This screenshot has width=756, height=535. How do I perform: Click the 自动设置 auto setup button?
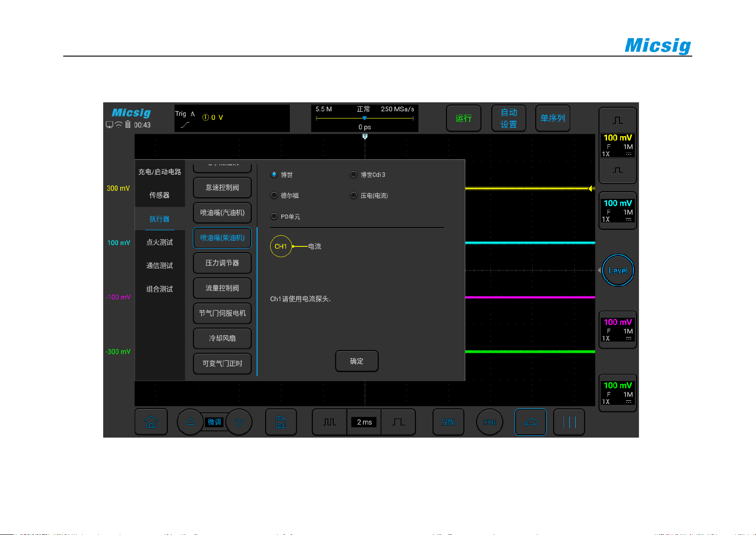pyautogui.click(x=509, y=118)
